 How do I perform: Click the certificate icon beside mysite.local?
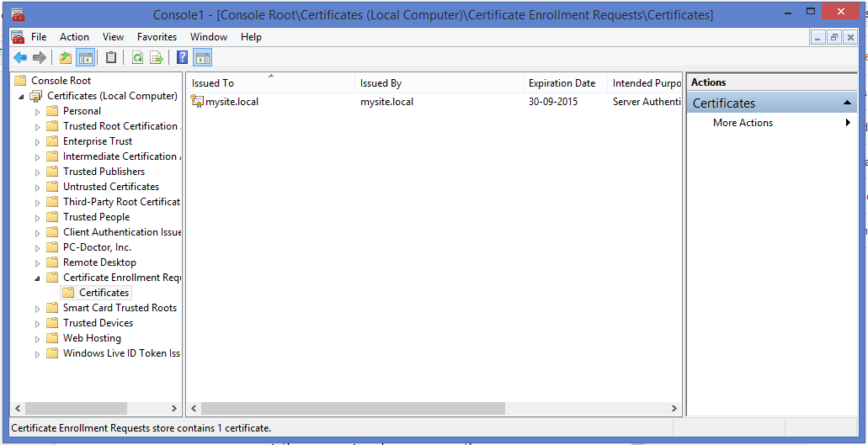pyautogui.click(x=197, y=101)
